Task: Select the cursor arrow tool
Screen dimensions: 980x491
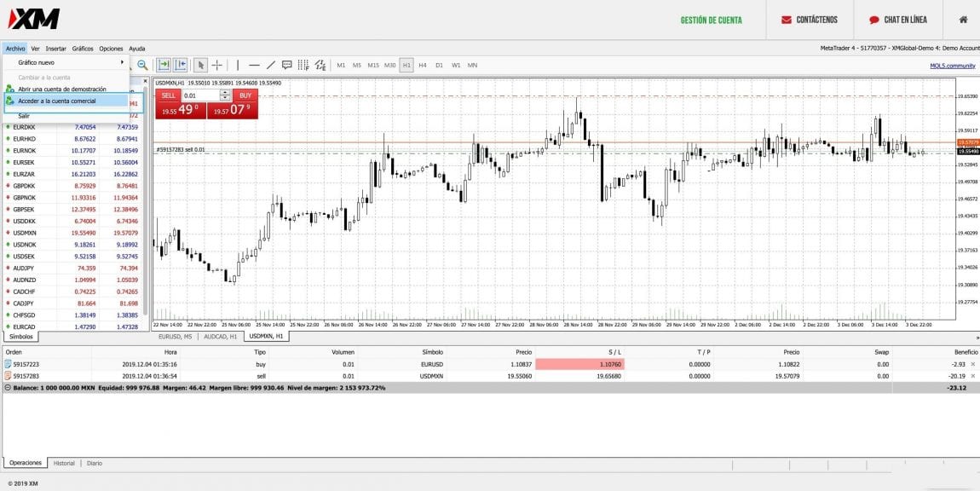Action: click(200, 65)
